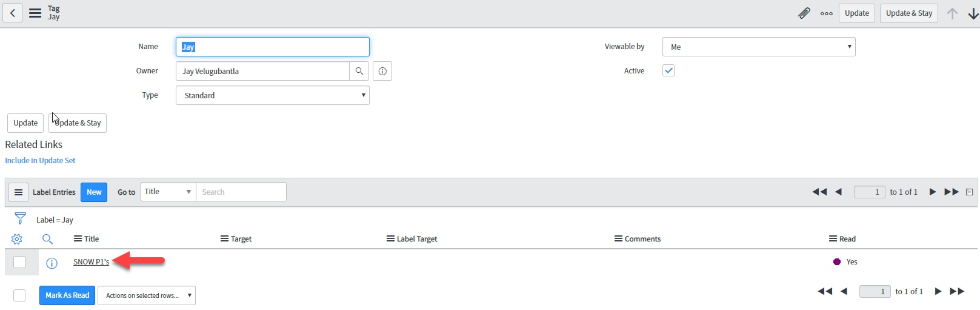The height and width of the screenshot is (310, 980).
Task: Sort by the Title column header
Action: pyautogui.click(x=92, y=239)
